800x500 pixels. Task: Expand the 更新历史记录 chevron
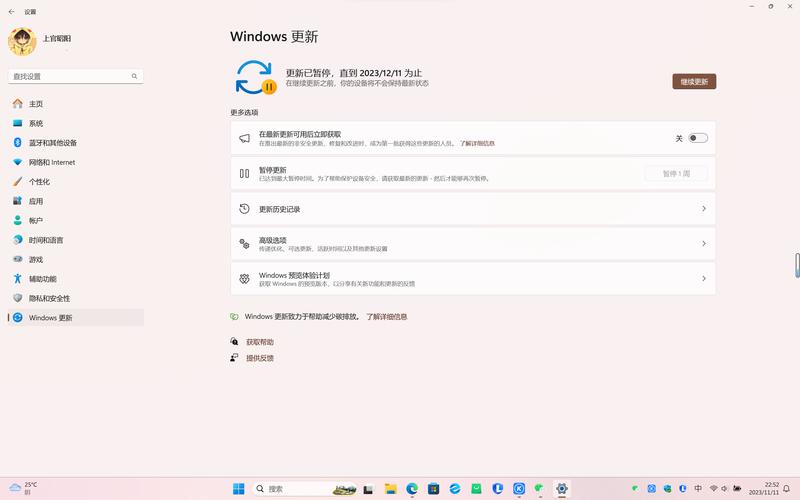point(703,209)
